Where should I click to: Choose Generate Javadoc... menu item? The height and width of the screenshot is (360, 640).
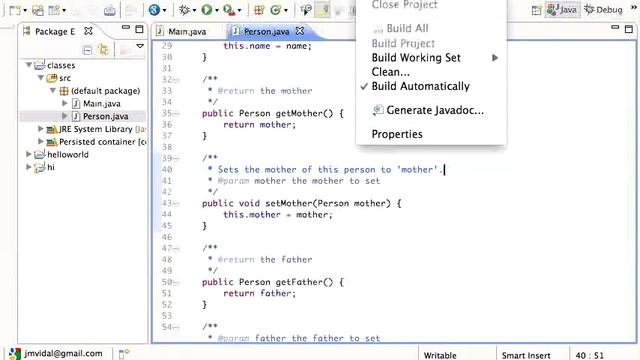click(x=431, y=110)
